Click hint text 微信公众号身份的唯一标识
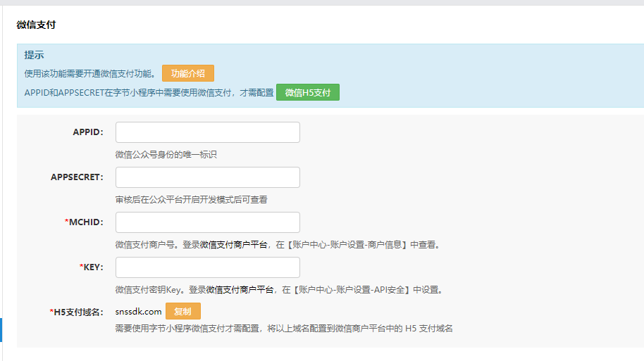Viewport: 644px width, 361px height. click(166, 155)
